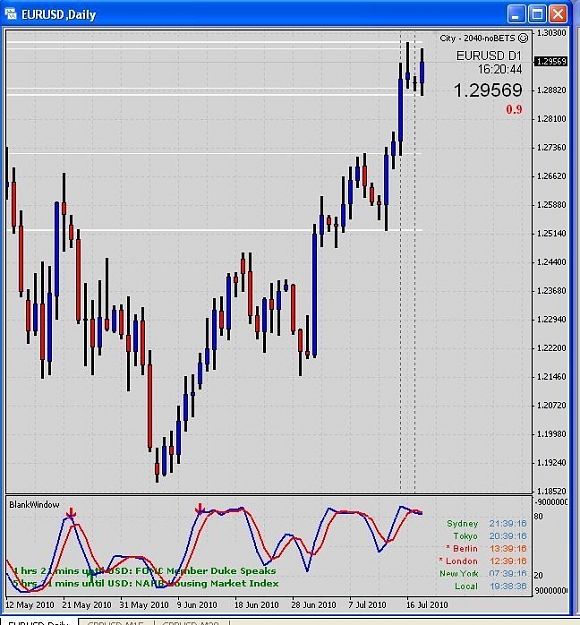This screenshot has height=625, width=580.
Task: Click the Tokyo time value 20:39:16
Action: point(508,536)
